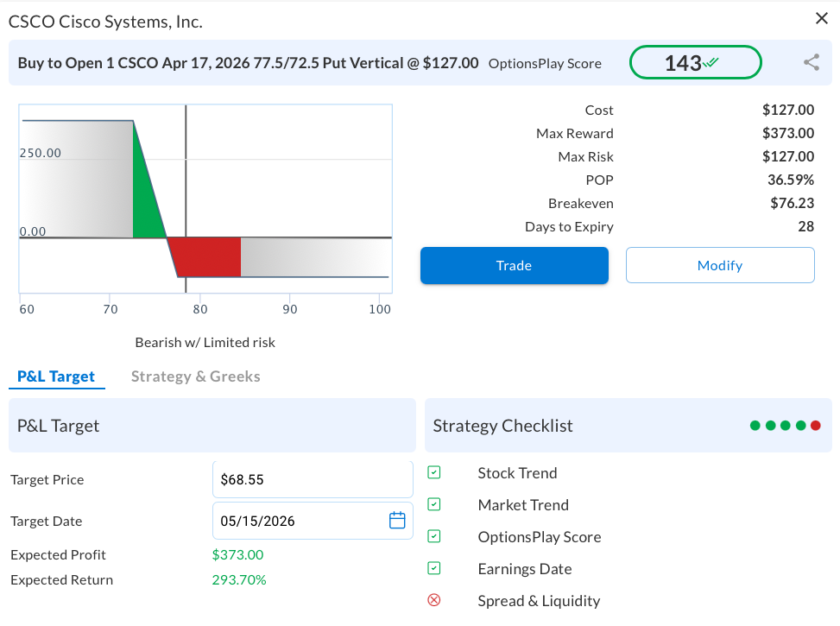Click the OptionsPlay Score 143 badge
The width and height of the screenshot is (840, 626).
pos(695,63)
